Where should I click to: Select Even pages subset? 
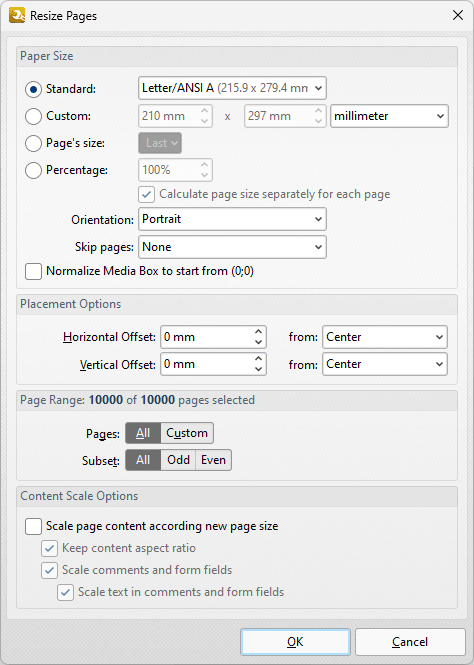point(214,460)
